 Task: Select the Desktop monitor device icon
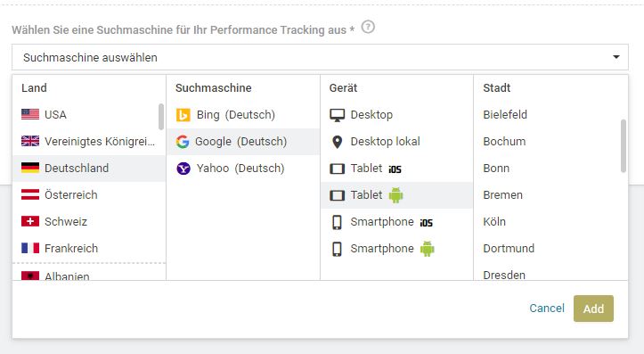point(338,115)
